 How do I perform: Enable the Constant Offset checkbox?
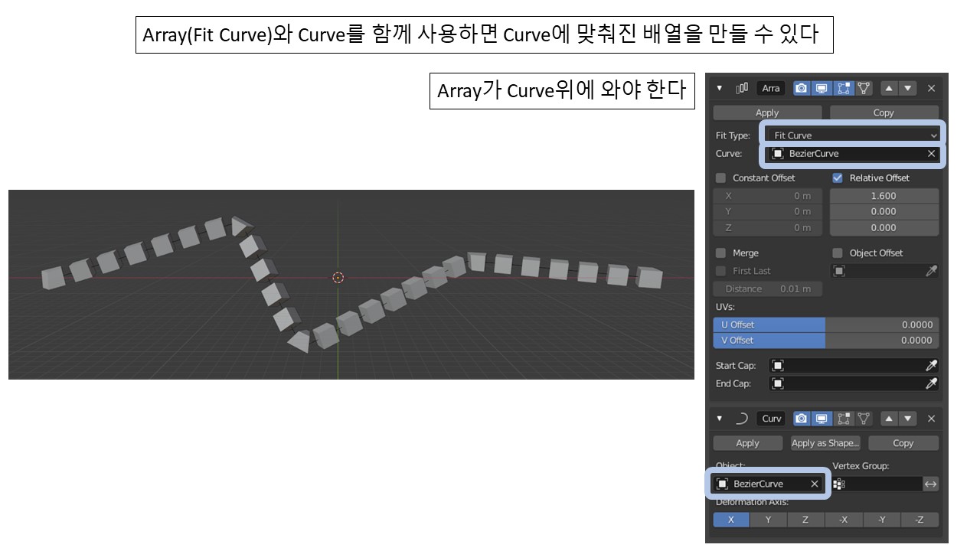point(720,178)
